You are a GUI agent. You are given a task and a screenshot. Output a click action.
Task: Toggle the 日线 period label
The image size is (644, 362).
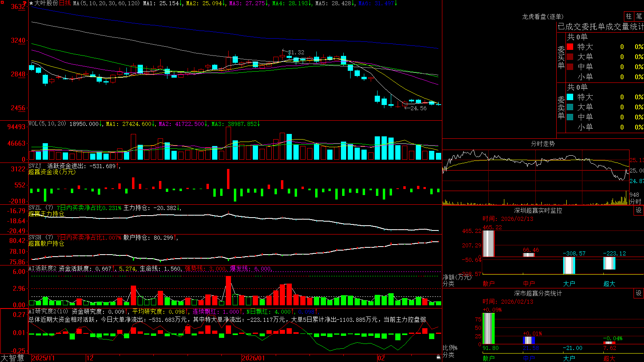pos(65,3)
